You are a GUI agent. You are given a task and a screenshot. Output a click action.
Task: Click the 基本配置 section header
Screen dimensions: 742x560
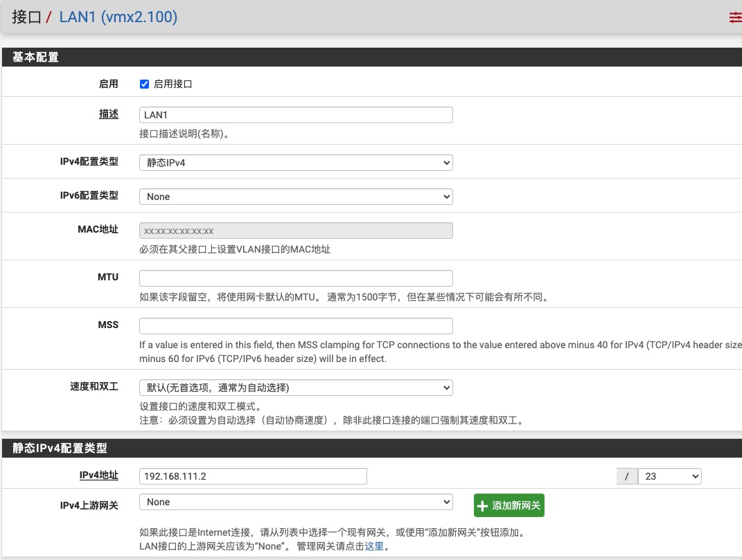(36, 57)
